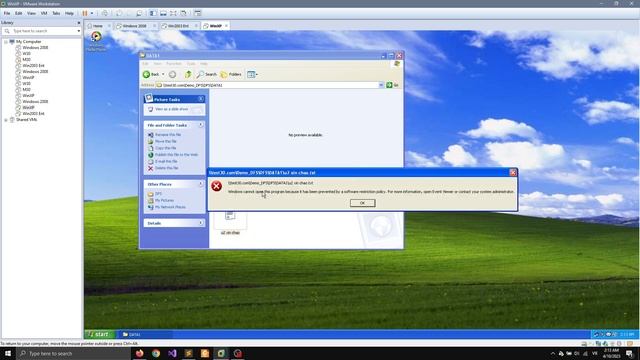The width and height of the screenshot is (640, 360).
Task: Click the Go button beside address bar
Action: 392,85
